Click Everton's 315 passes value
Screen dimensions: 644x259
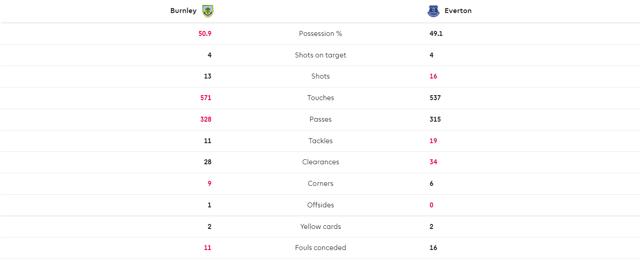[x=435, y=119]
